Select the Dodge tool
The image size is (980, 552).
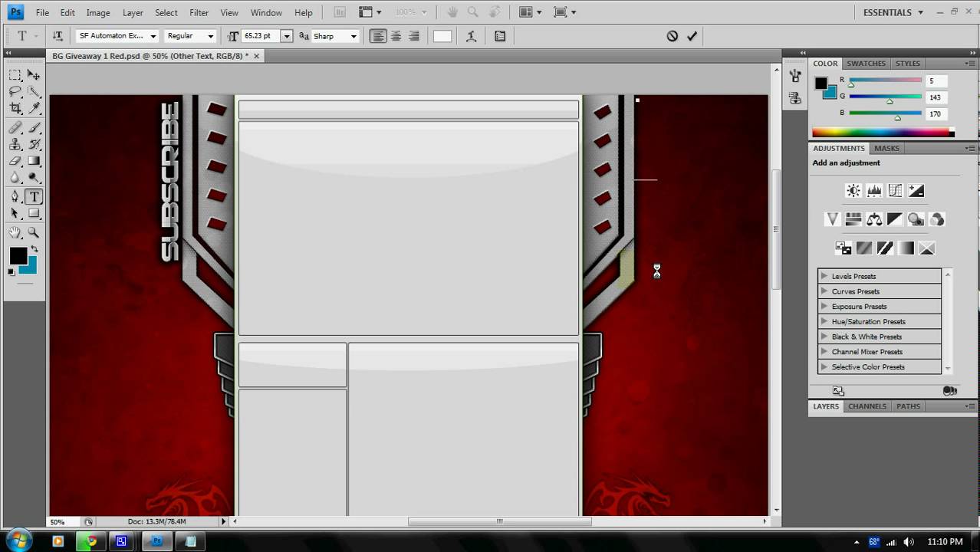34,178
